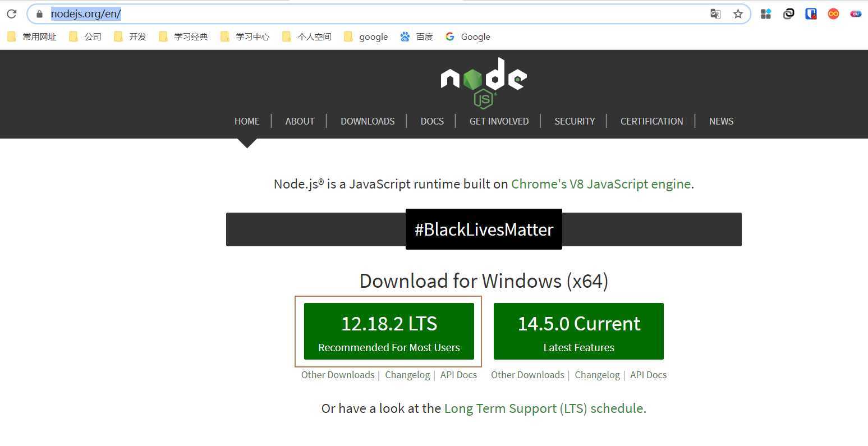
Task: Open the 个人空间 bookmark folder
Action: point(307,36)
